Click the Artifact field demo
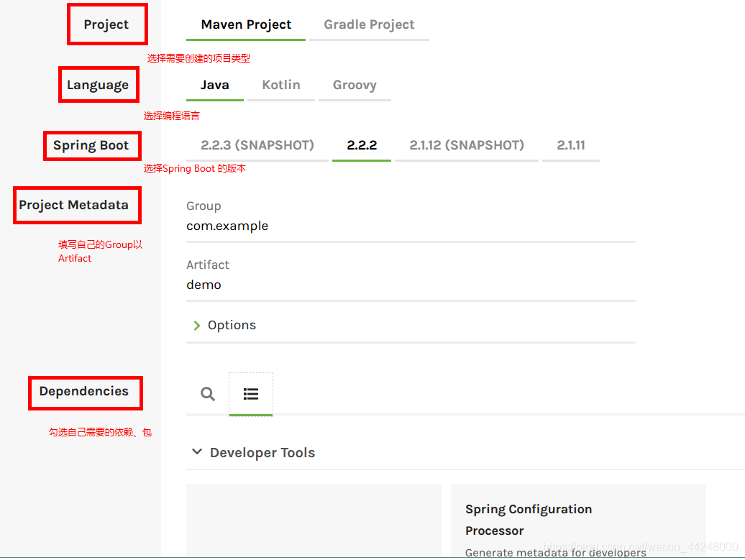This screenshot has width=745, height=560. [x=411, y=285]
